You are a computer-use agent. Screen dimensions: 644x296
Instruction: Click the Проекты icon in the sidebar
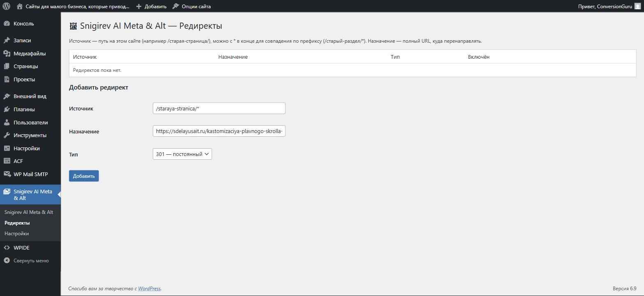pos(7,80)
